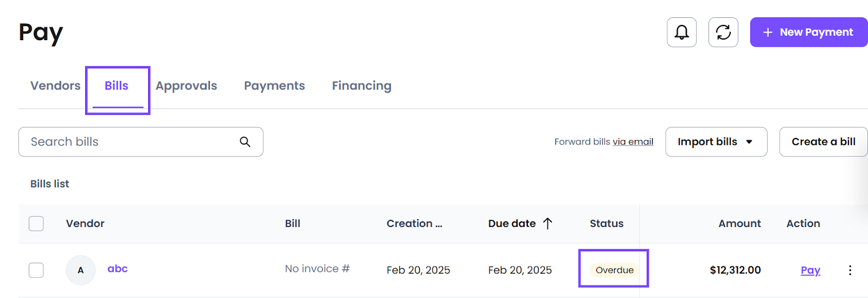Click the Create a bill button
Image resolution: width=868 pixels, height=298 pixels.
click(x=824, y=142)
